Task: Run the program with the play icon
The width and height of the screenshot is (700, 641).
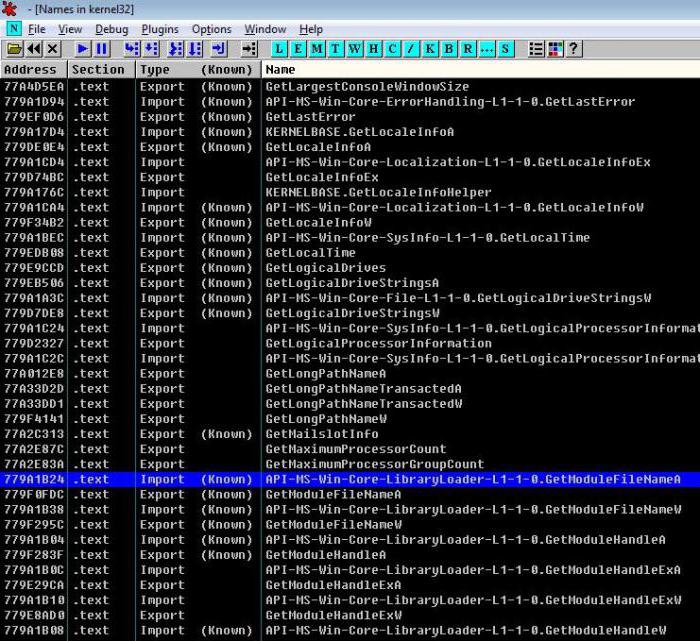Action: (83, 49)
